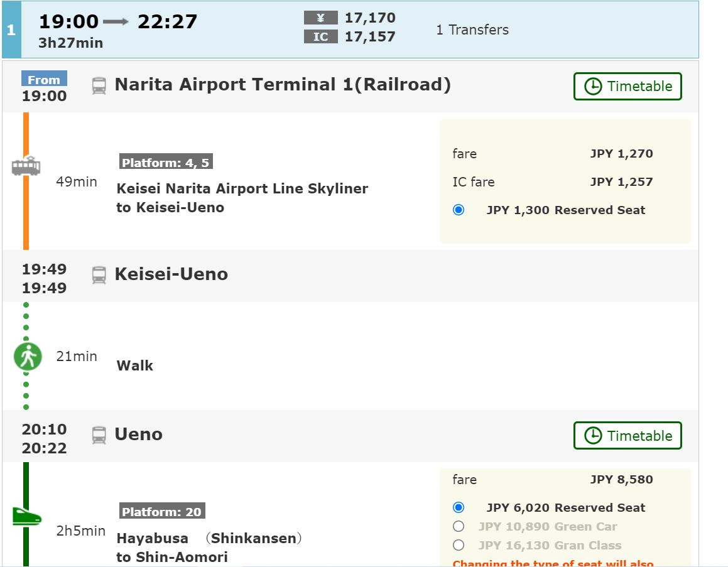Click the green Shinkansen bullet train icon

pos(26,517)
